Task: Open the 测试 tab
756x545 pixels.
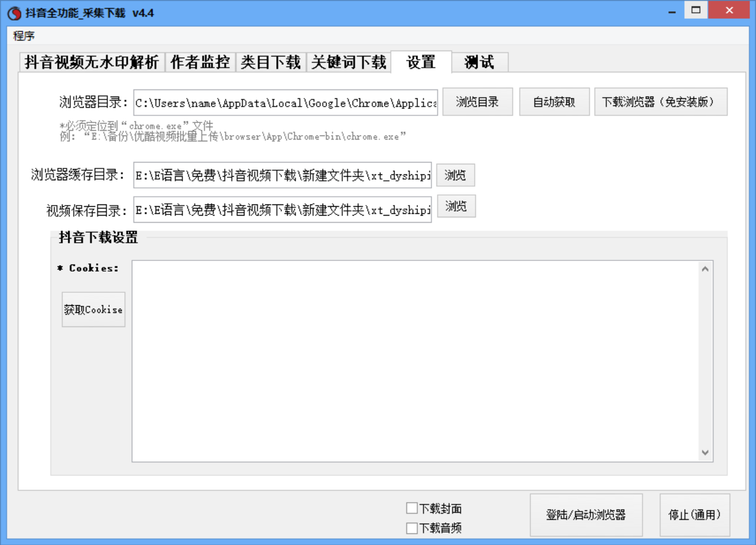Action: [x=479, y=62]
